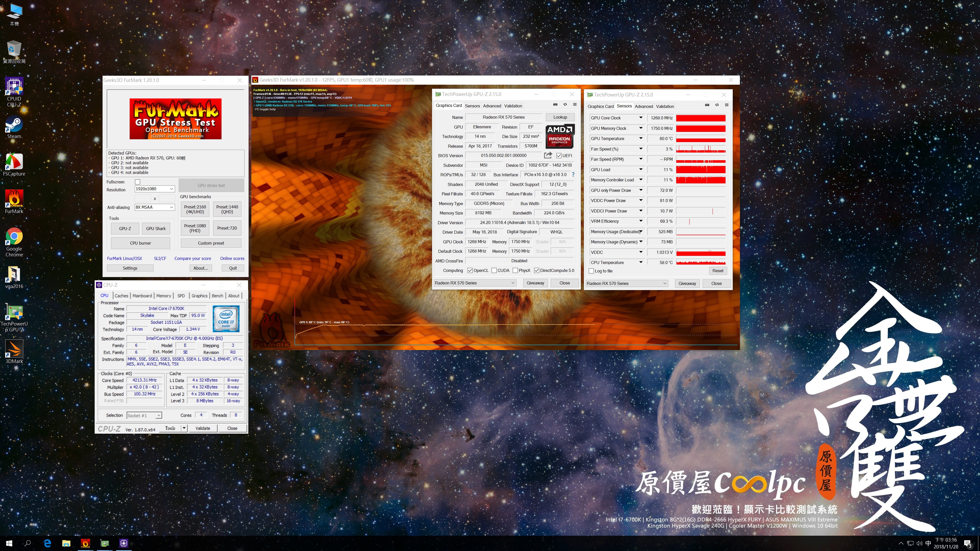This screenshot has height=551, width=980.
Task: Open FSCapture desktop shortcut
Action: coord(14,165)
